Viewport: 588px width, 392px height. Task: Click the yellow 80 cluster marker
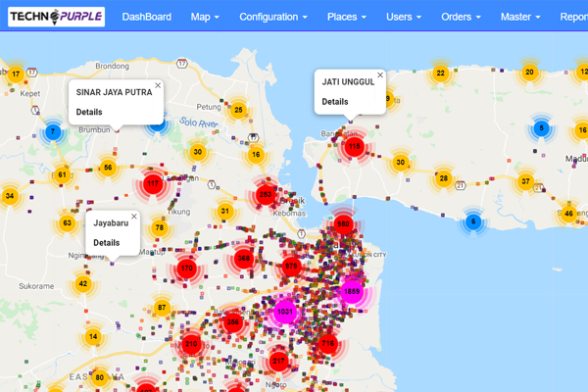(99, 377)
